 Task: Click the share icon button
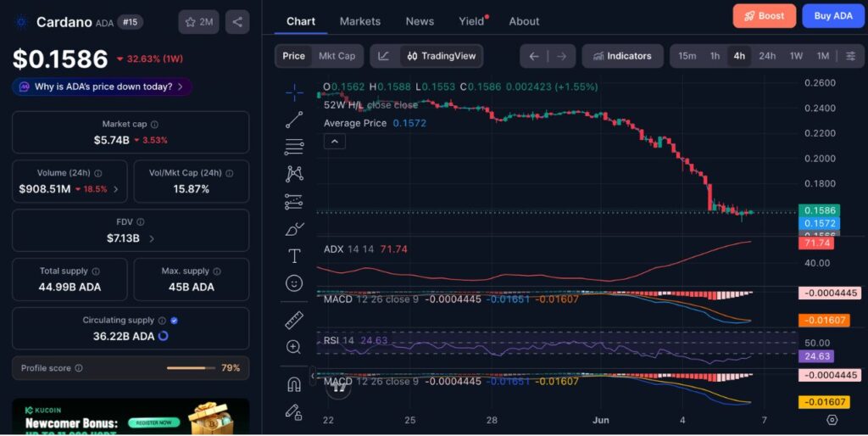237,22
